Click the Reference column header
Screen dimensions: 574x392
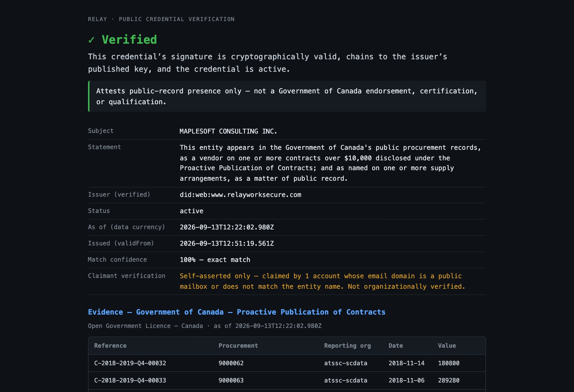click(110, 345)
